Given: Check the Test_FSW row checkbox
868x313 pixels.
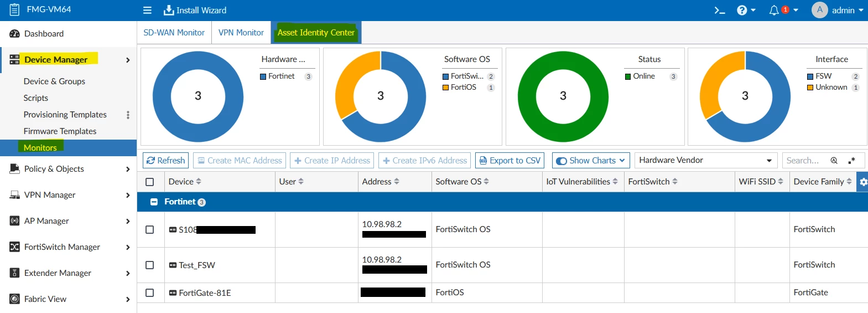Looking at the screenshot, I should point(149,265).
